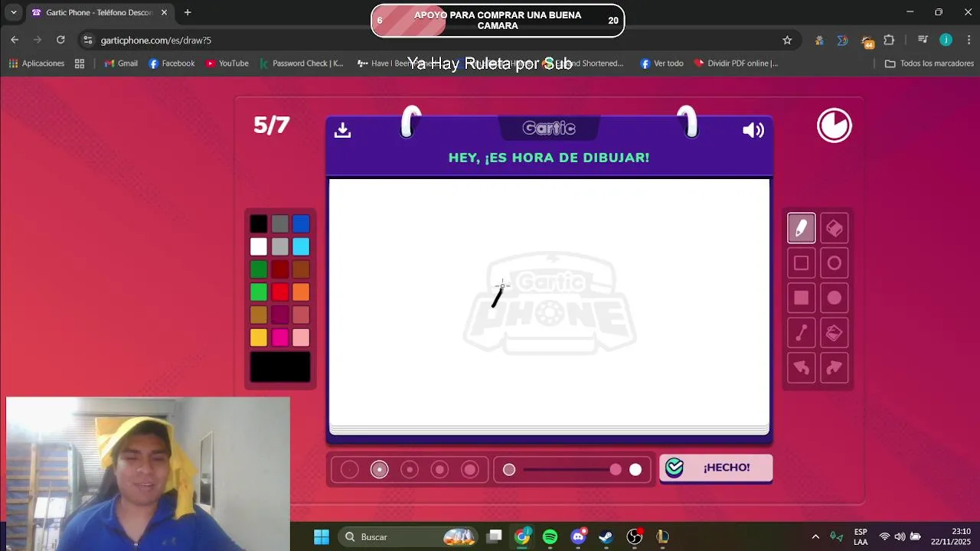The image size is (980, 551).
Task: Open the Chrome three-dot menu
Action: [969, 40]
